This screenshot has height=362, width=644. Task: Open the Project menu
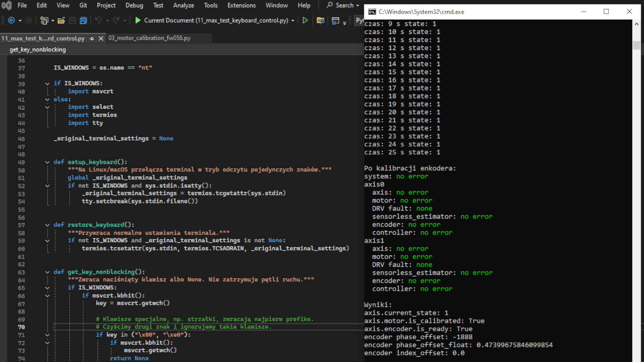(106, 5)
